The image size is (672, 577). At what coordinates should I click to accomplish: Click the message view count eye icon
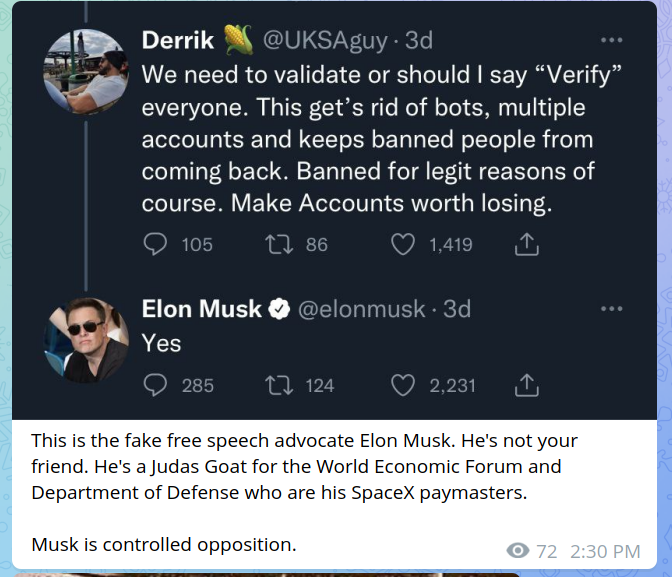(x=518, y=550)
